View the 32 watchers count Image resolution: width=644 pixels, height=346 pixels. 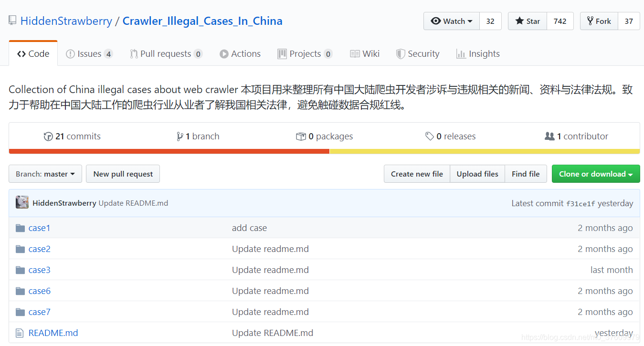click(490, 21)
